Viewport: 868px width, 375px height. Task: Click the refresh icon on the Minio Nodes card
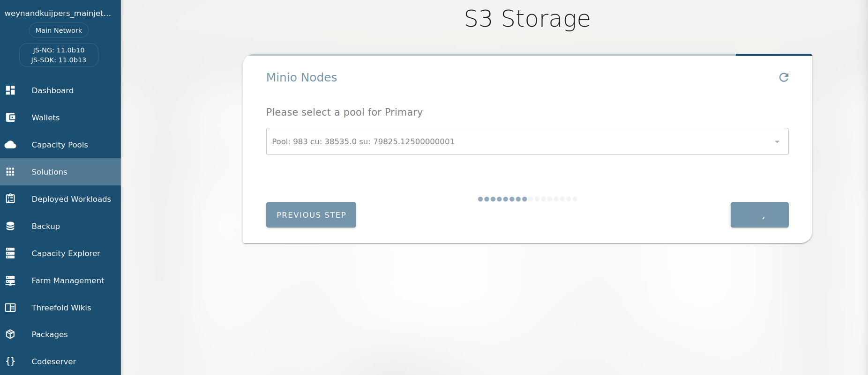click(784, 77)
